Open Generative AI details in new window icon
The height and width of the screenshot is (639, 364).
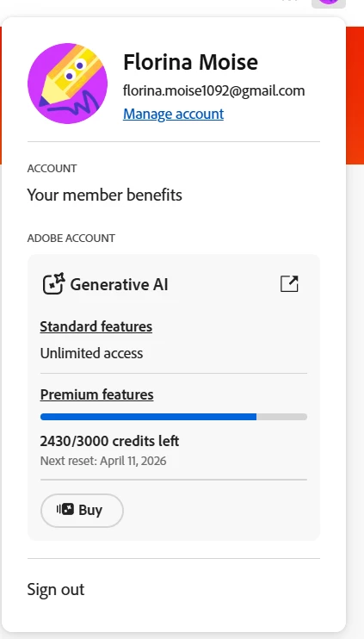tap(289, 284)
